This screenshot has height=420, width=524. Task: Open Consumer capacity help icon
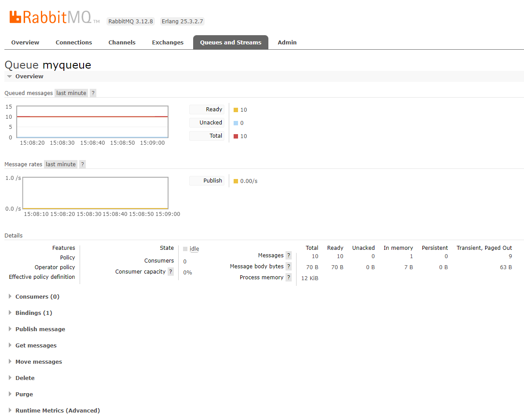coord(171,272)
